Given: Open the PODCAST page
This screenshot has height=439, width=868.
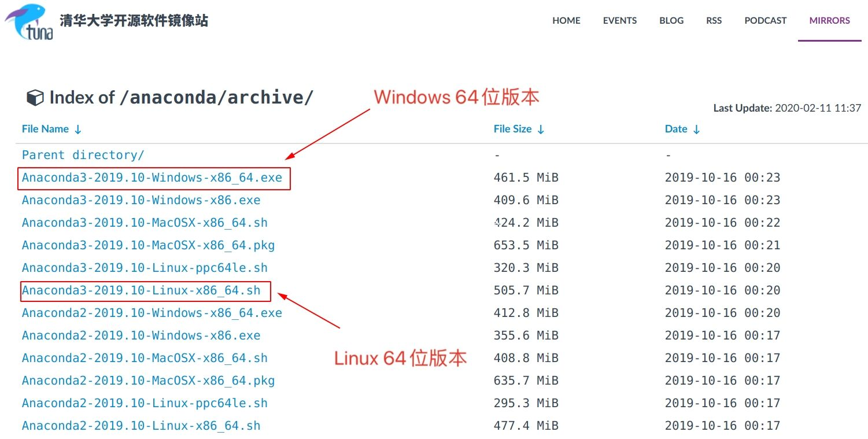Looking at the screenshot, I should pos(764,20).
